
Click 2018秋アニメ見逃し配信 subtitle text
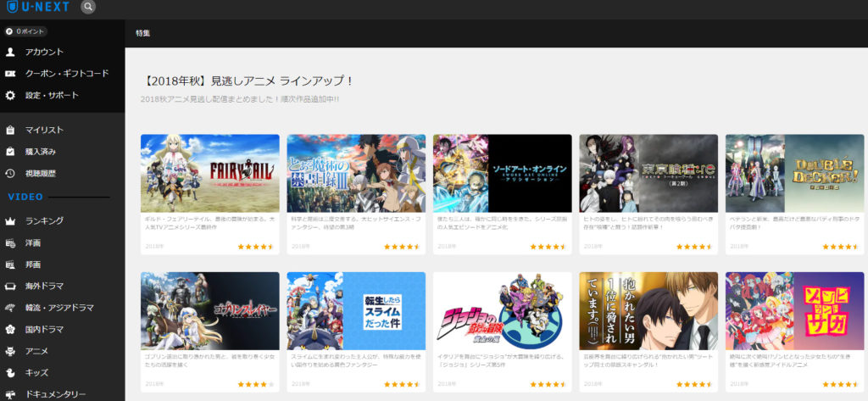(240, 99)
